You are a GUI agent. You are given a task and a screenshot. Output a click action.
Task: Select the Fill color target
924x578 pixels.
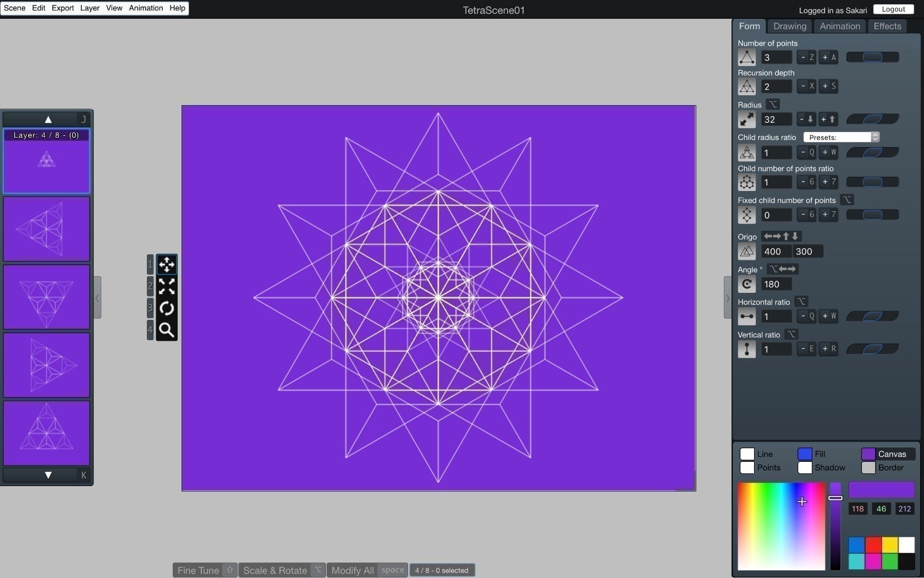coord(805,454)
